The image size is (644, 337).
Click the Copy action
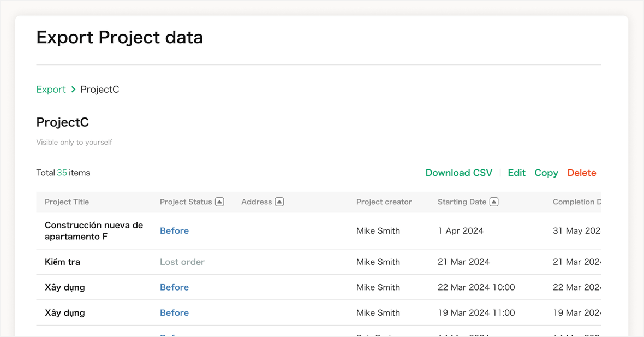(546, 173)
